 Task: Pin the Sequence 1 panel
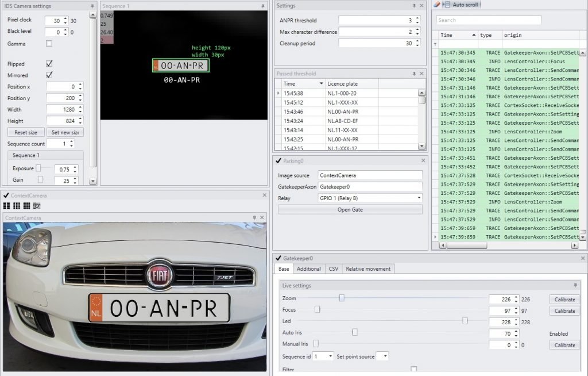(x=263, y=6)
